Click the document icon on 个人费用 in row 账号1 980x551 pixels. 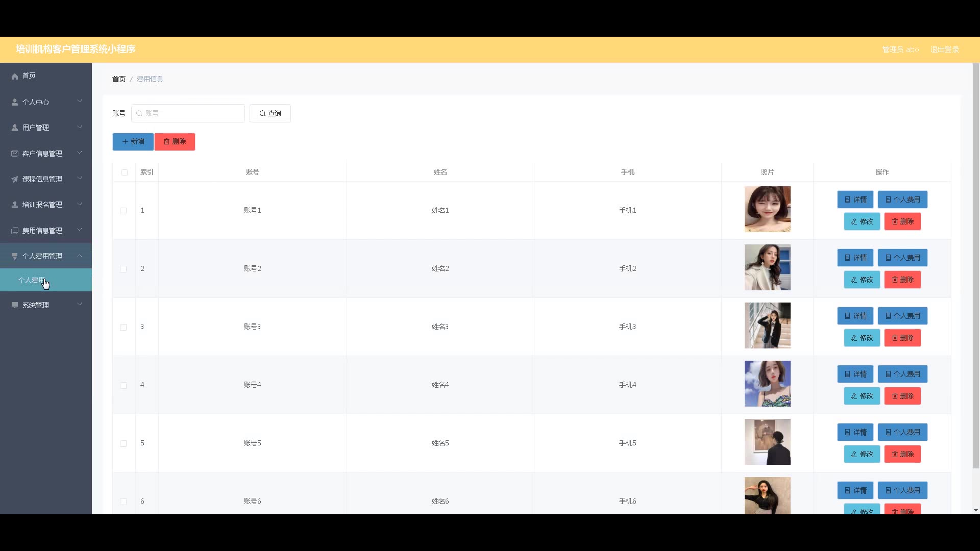[x=888, y=199]
